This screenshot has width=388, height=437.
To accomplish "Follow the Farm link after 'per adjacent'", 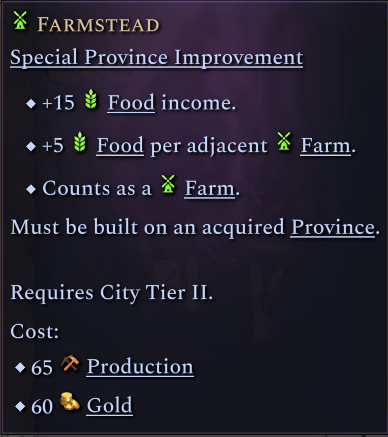I will pyautogui.click(x=325, y=146).
